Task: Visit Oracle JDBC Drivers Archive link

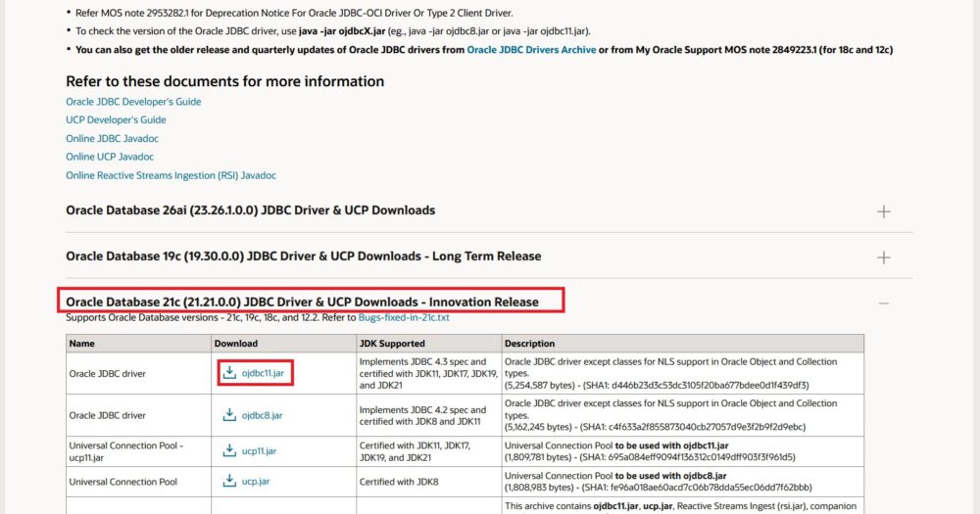Action: click(530, 49)
